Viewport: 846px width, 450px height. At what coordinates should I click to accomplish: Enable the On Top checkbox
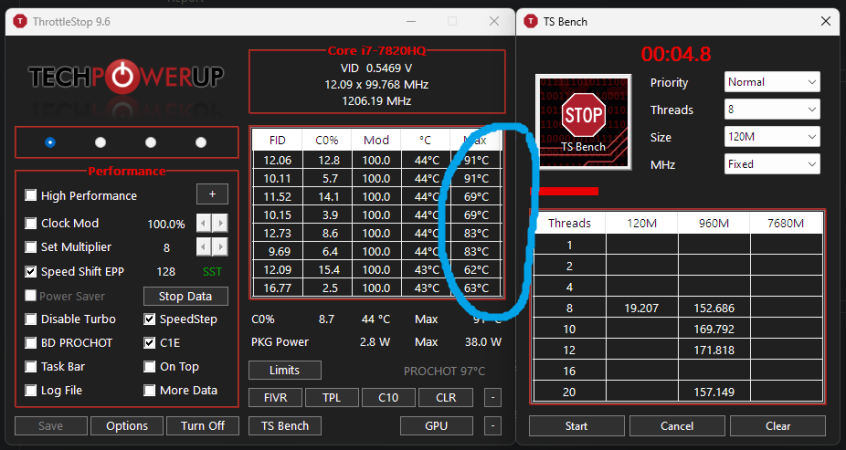click(x=149, y=366)
